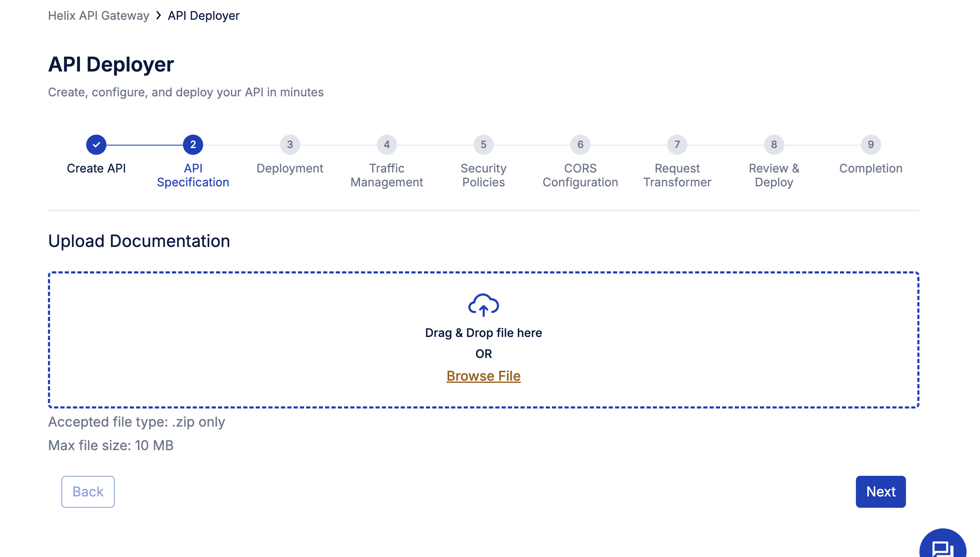Select step 2 API Specification circle

[x=193, y=145]
